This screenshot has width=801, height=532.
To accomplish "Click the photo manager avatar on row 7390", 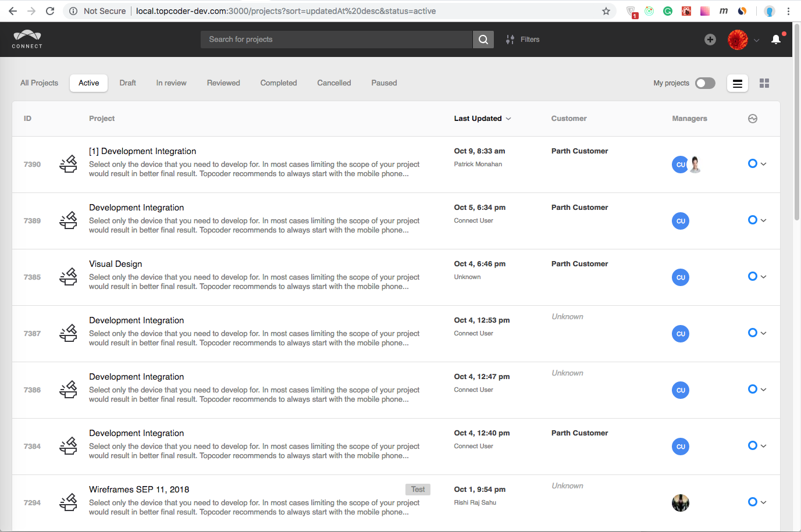I will pyautogui.click(x=695, y=165).
